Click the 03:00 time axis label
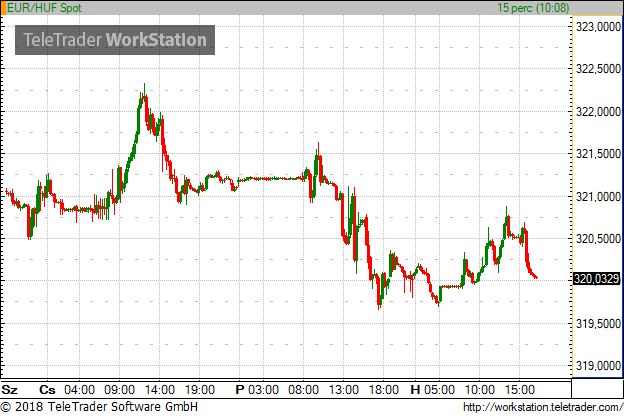The height and width of the screenshot is (416, 624). point(263,389)
